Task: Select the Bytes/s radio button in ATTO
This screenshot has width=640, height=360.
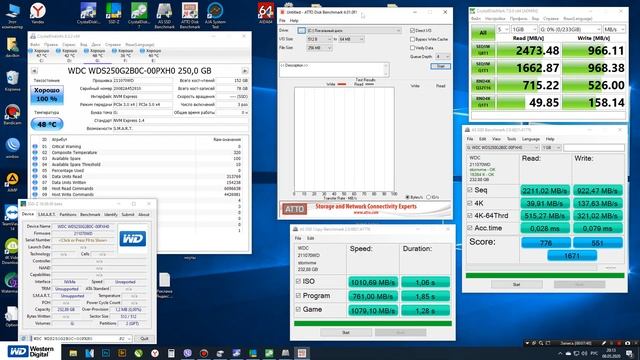Action: tap(407, 197)
